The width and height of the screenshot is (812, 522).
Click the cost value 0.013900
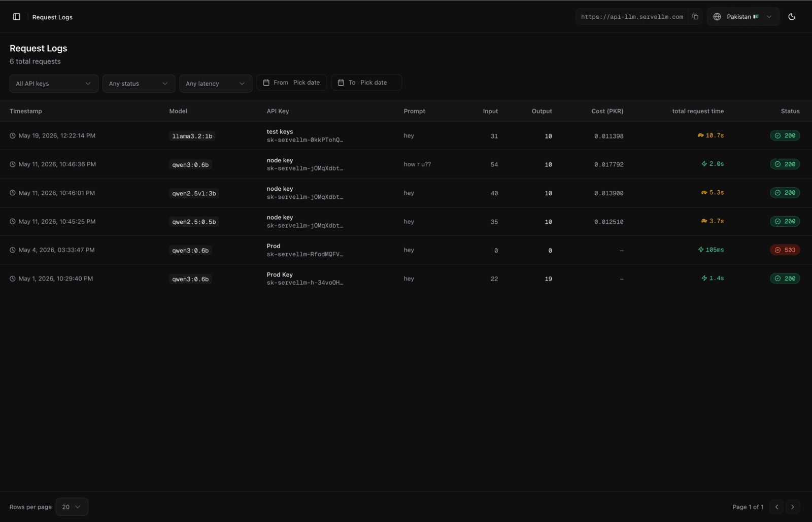point(609,193)
